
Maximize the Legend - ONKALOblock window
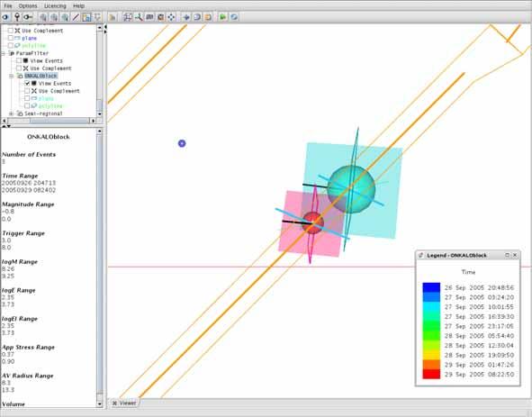click(507, 255)
